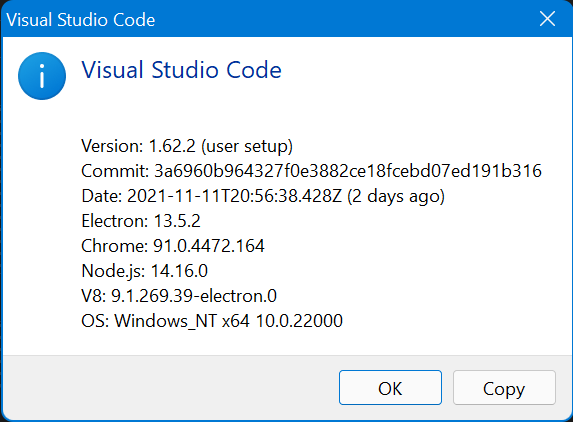The image size is (573, 422).
Task: Click the OS: Windows_NT x64 10.0.22000 line
Action: (212, 321)
